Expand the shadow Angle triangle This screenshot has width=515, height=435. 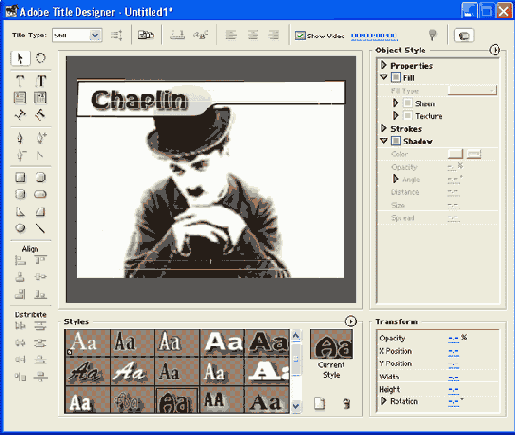[396, 179]
